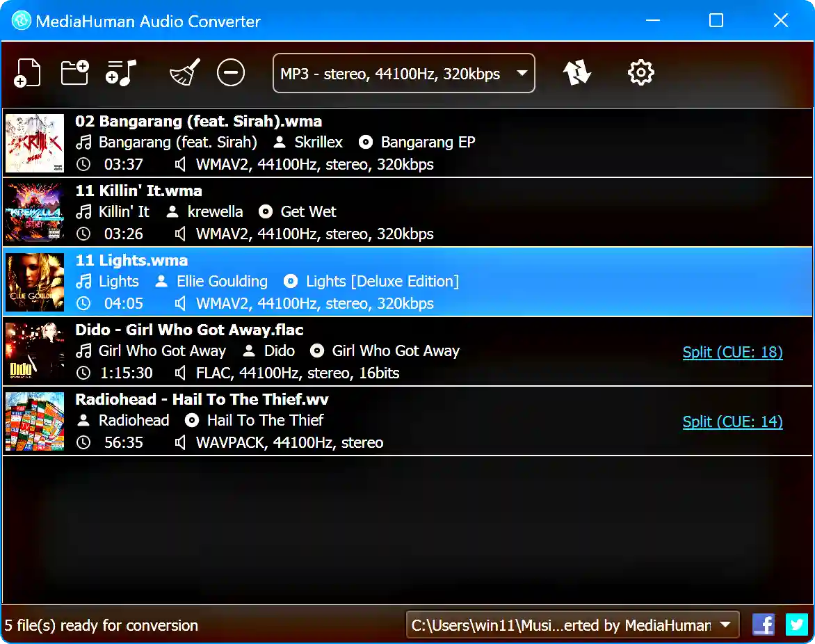
Task: Select Radiohead - Hail To The Thief.wv
Action: point(407,421)
